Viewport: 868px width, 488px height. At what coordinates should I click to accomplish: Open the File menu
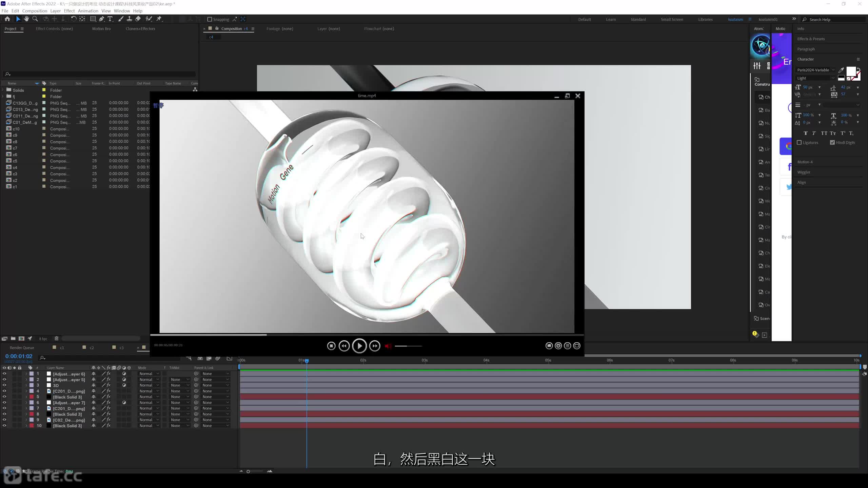click(5, 11)
